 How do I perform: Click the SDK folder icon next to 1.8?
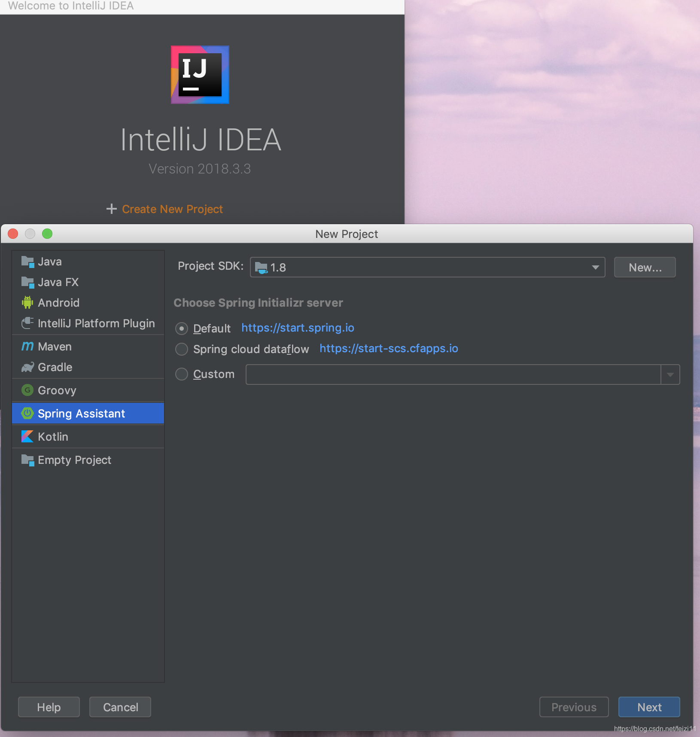(x=261, y=268)
